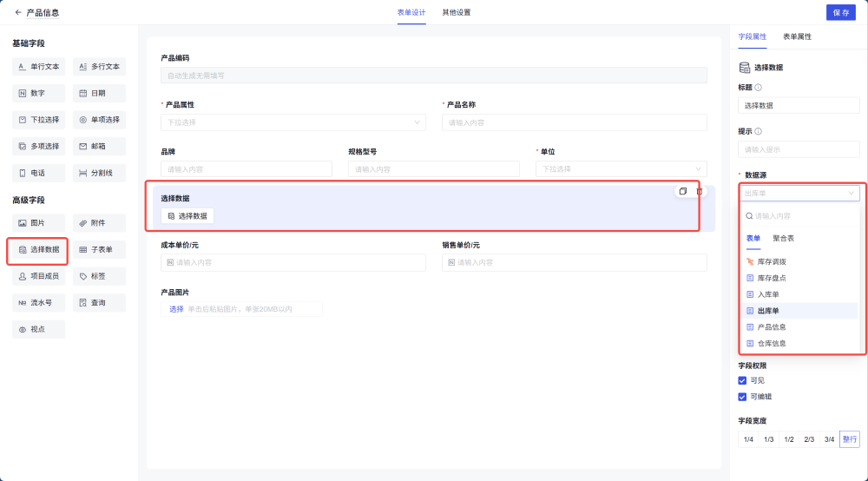The image size is (868, 481).
Task: Open the 表单属性 tab
Action: coord(797,37)
